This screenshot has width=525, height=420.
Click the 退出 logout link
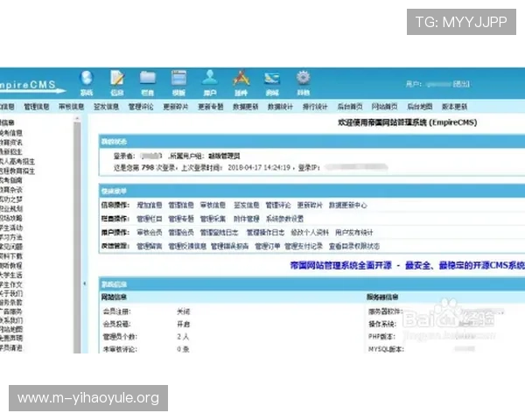[x=461, y=84]
